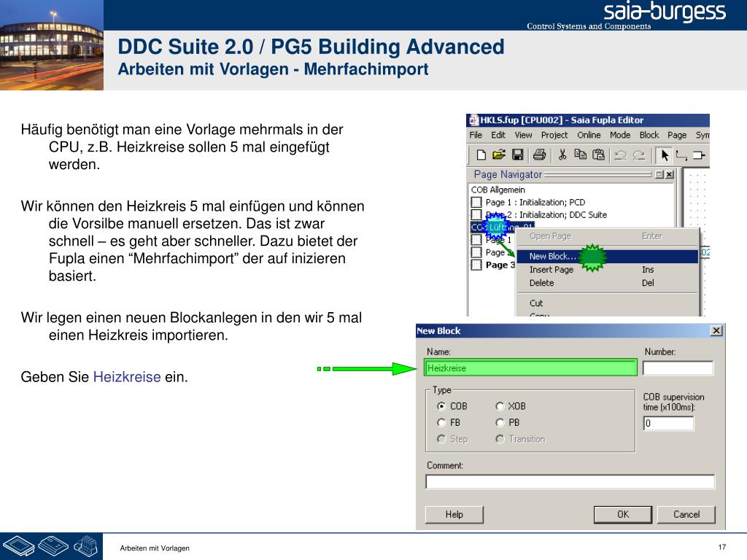
Task: Click the Redo toolbar icon
Action: pyautogui.click(x=639, y=155)
